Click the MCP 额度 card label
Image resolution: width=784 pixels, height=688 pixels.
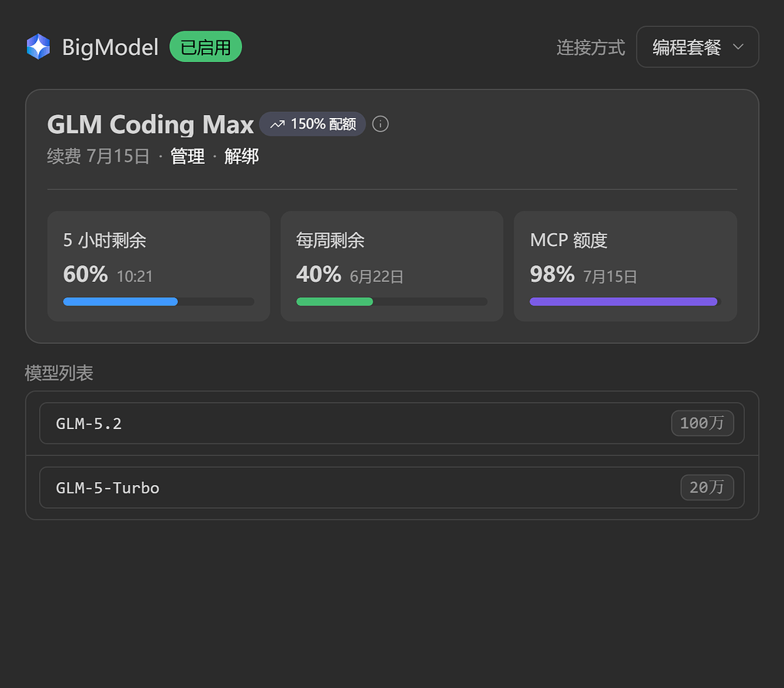pos(569,241)
